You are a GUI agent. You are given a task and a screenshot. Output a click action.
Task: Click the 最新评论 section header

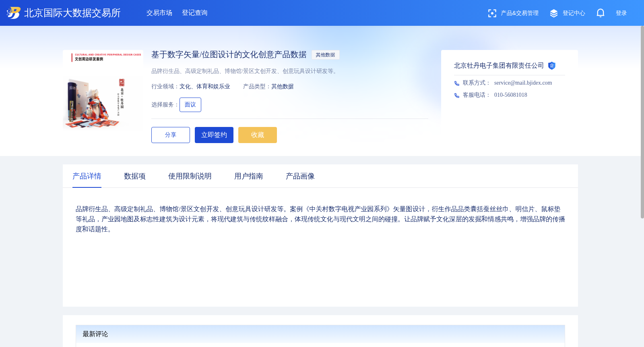point(320,334)
